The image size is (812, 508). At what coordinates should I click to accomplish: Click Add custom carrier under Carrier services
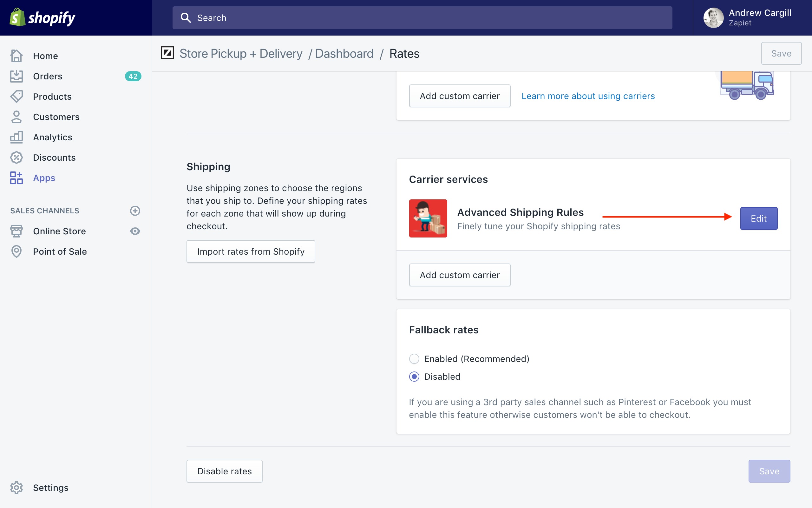(x=460, y=275)
